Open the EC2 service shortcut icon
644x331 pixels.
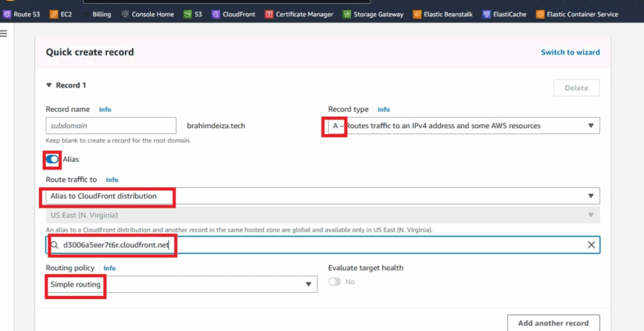click(54, 14)
